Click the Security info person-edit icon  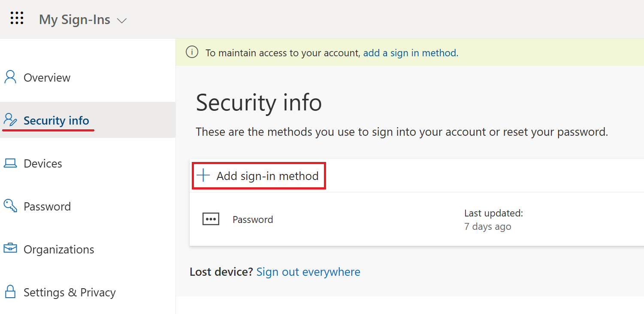10,120
